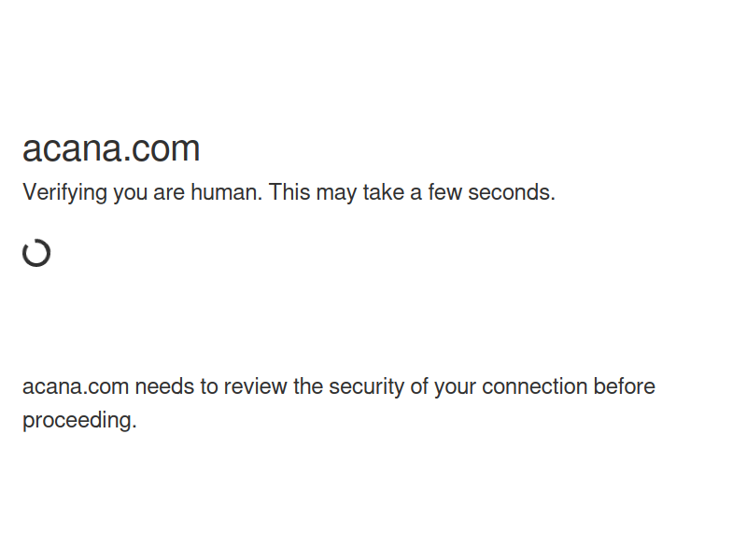Click the word 'before' ending the first paragraph line
This screenshot has width=747, height=560.
click(624, 386)
